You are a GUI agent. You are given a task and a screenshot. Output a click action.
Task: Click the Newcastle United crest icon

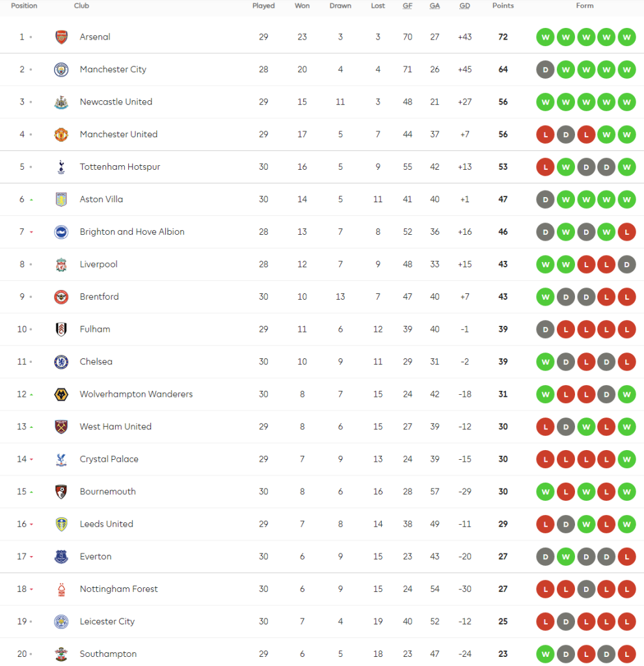[61, 102]
